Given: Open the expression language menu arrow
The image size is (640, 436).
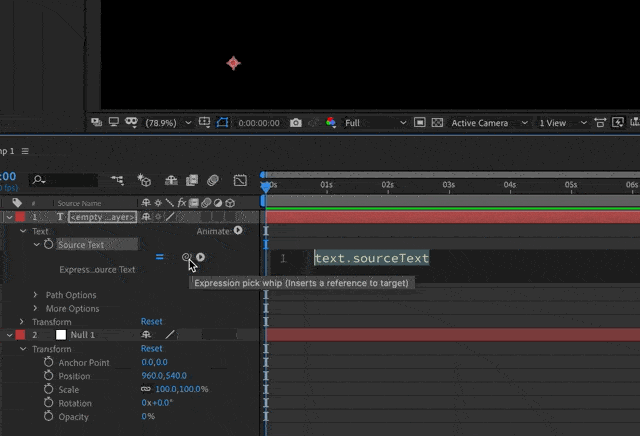Looking at the screenshot, I should coord(200,257).
